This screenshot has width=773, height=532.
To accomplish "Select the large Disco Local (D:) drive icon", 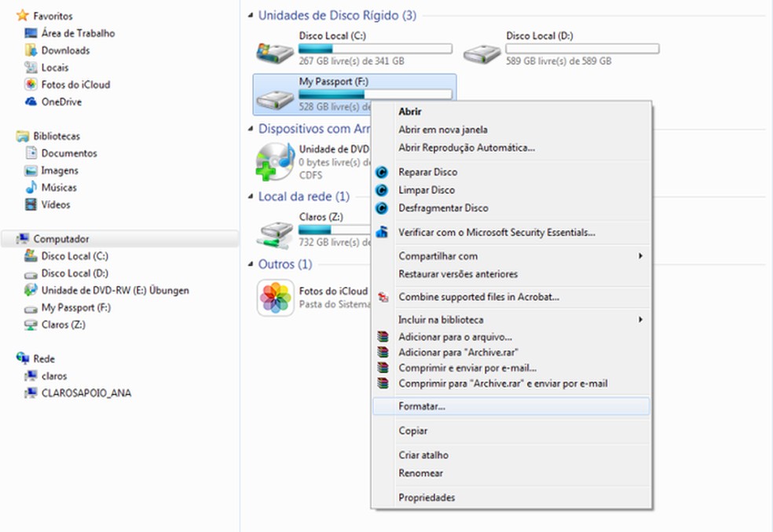I will click(x=482, y=53).
